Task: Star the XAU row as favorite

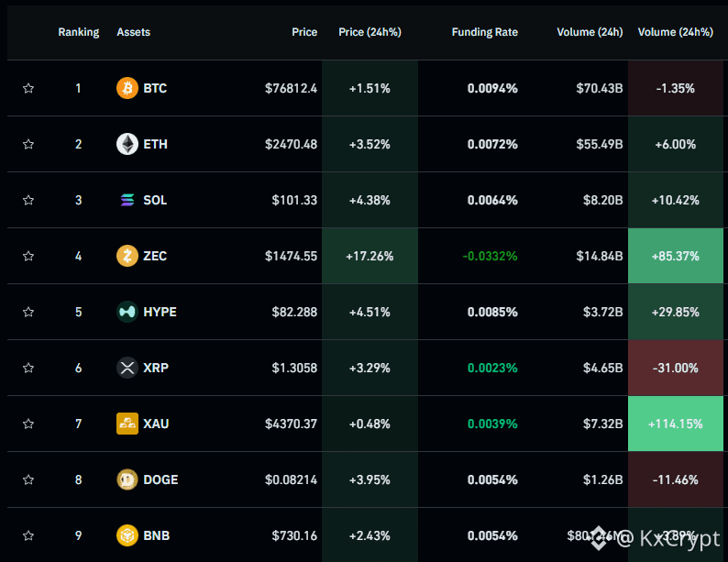Action: click(28, 424)
